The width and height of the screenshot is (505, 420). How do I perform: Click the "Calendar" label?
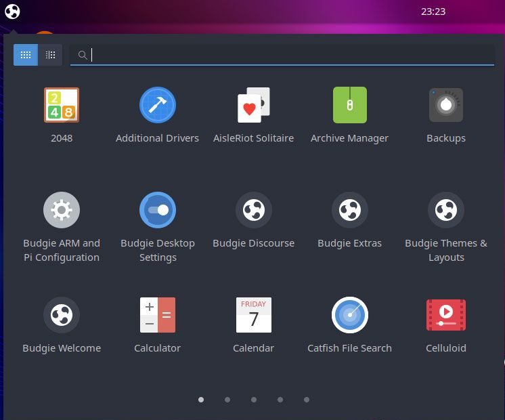(x=253, y=348)
